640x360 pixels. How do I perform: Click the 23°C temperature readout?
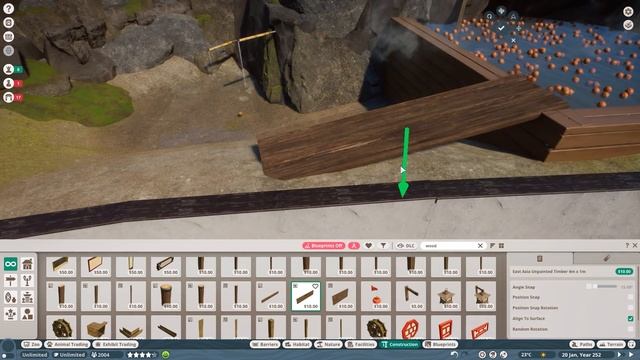[526, 355]
